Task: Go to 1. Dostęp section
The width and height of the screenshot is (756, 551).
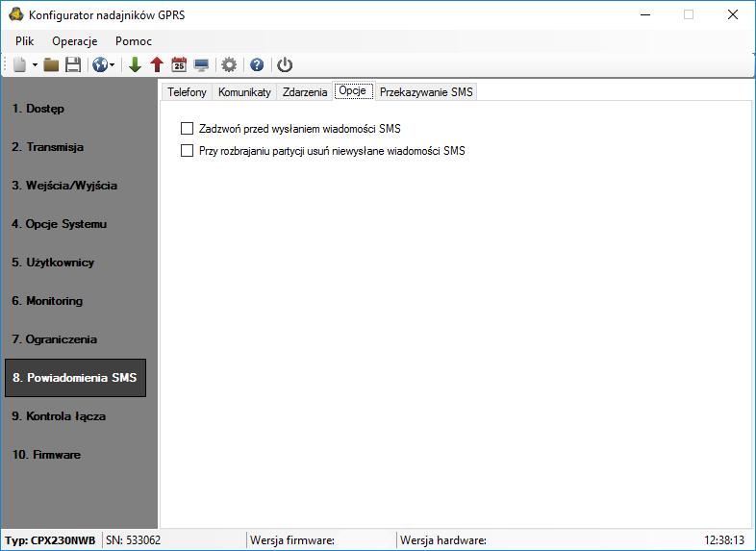Action: [38, 109]
